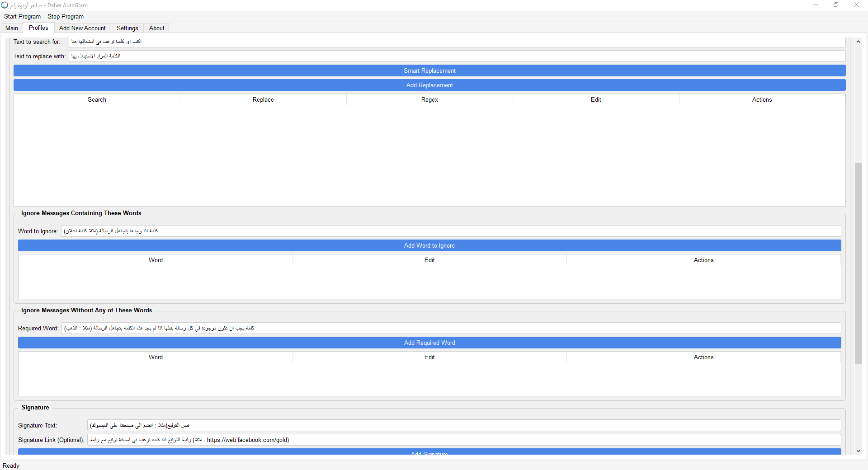Viewport: 868px width, 470px height.
Task: Click into the Word to Ignore field
Action: click(451, 231)
